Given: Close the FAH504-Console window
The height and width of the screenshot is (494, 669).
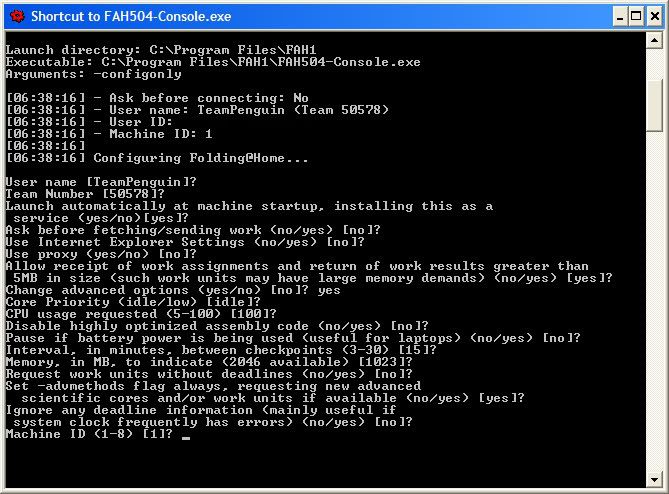Looking at the screenshot, I should point(655,17).
